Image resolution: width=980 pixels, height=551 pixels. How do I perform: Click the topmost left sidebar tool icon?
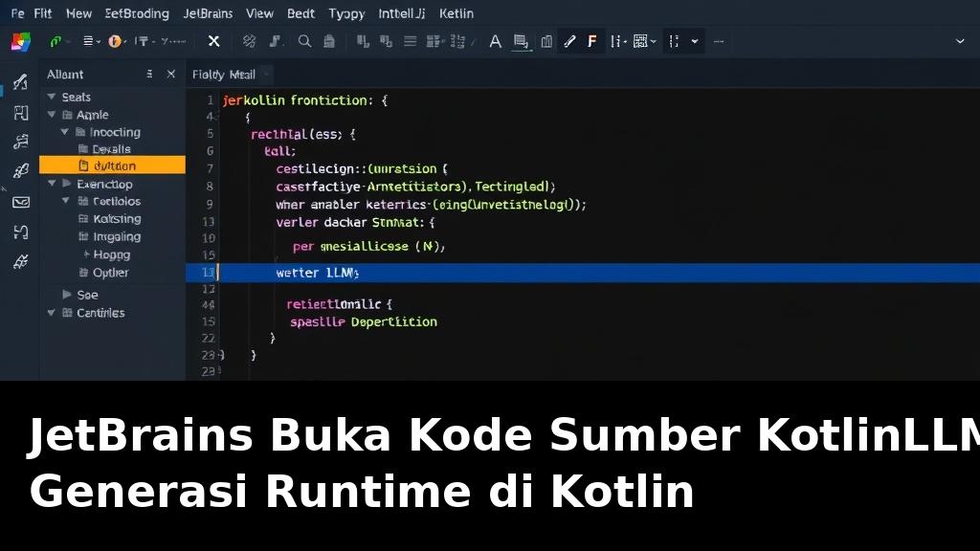click(21, 82)
